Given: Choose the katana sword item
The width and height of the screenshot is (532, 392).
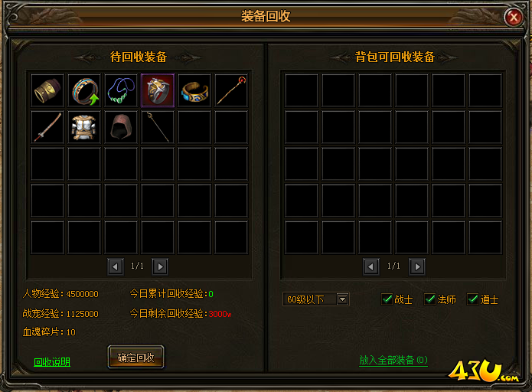Looking at the screenshot, I should (47, 127).
